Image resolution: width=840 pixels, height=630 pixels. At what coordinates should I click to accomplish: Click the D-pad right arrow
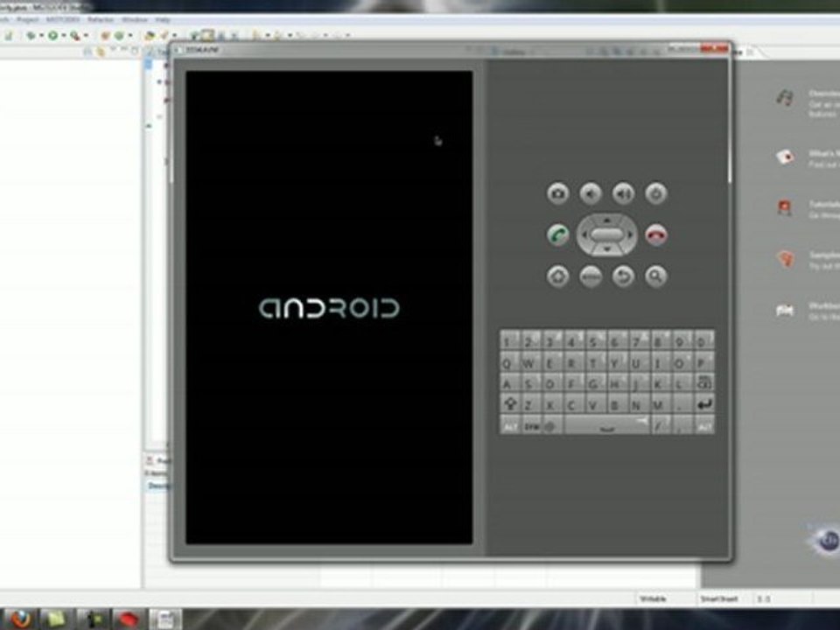630,234
